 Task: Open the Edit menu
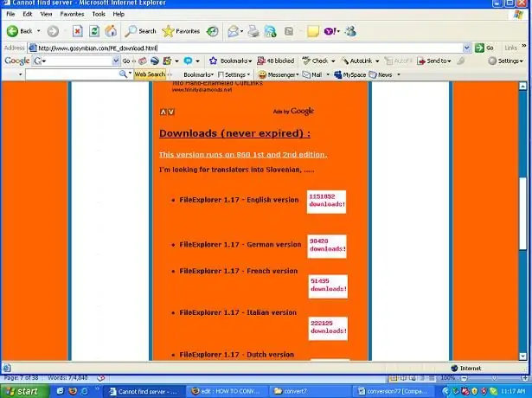click(x=27, y=14)
